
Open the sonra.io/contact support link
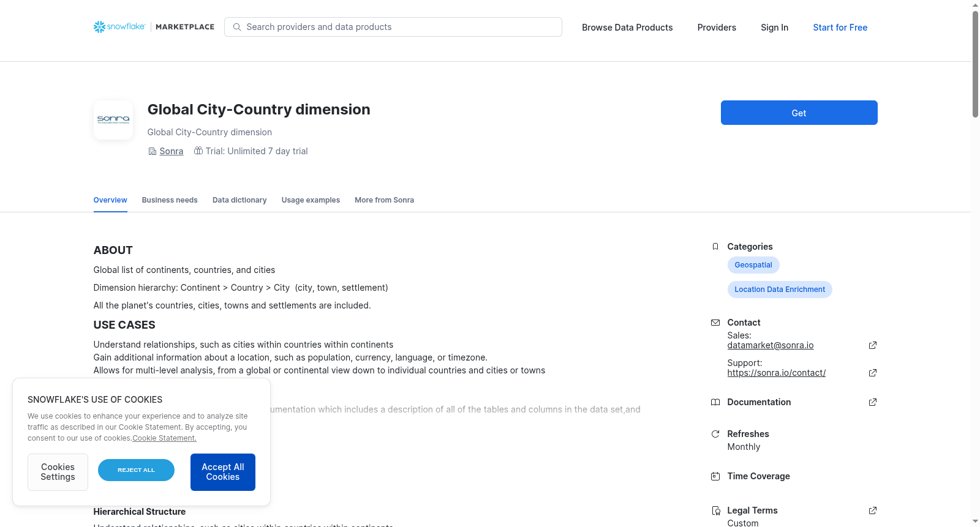pos(777,373)
